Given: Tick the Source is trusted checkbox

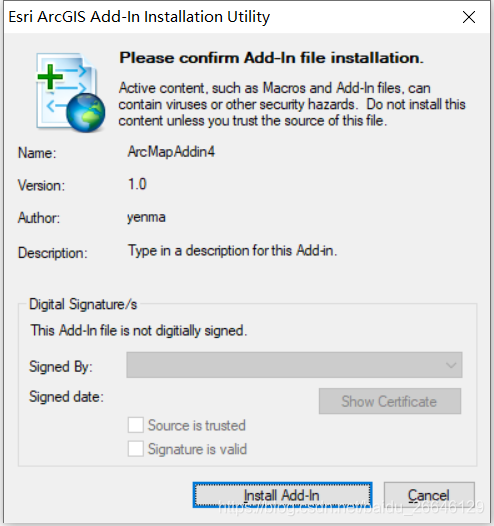Looking at the screenshot, I should click(x=136, y=425).
